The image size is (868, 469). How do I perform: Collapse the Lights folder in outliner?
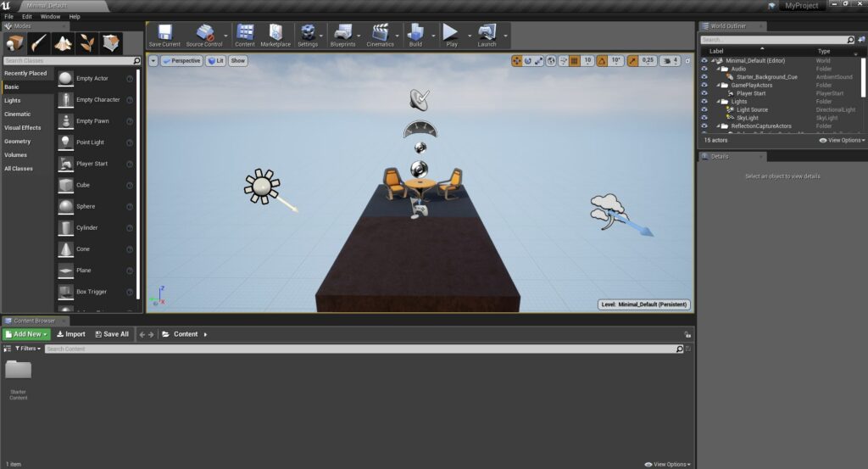point(719,102)
